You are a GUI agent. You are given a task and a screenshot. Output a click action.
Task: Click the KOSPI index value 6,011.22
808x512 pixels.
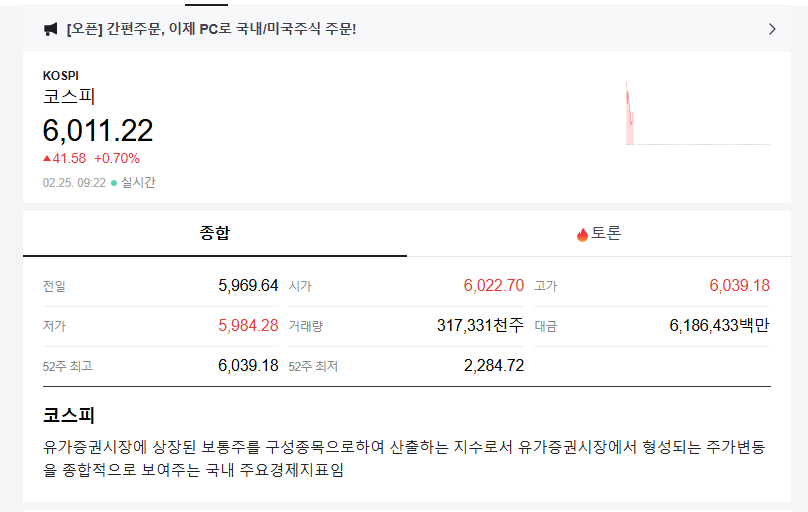click(x=98, y=130)
